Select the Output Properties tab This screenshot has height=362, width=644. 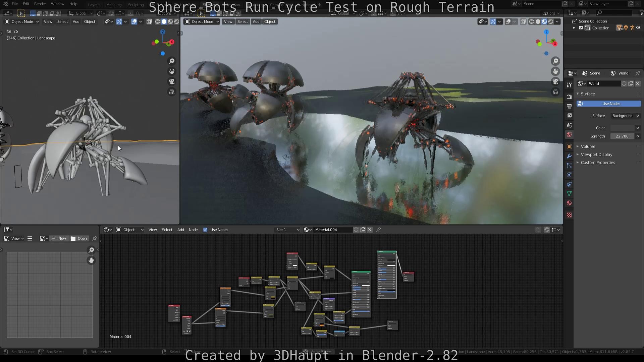point(569,106)
